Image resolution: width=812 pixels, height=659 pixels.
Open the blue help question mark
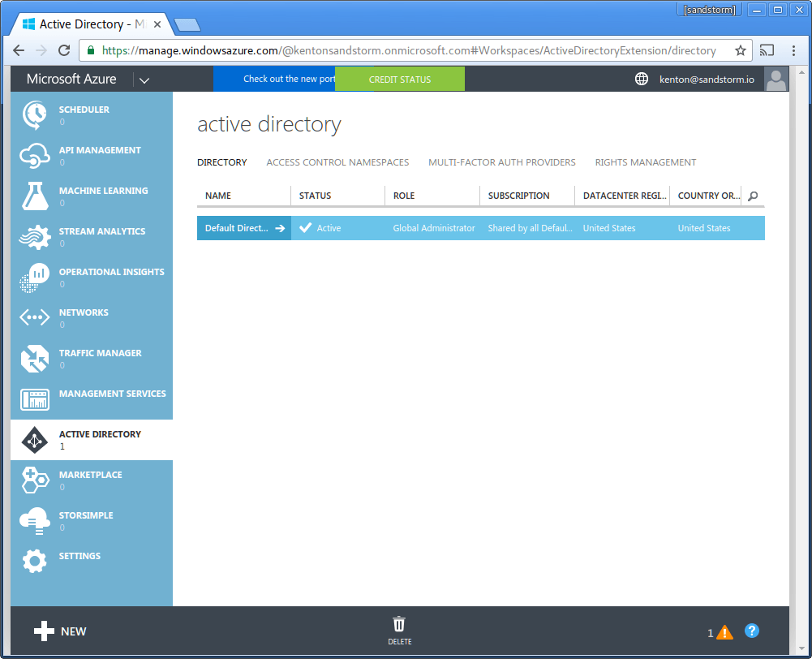click(751, 631)
